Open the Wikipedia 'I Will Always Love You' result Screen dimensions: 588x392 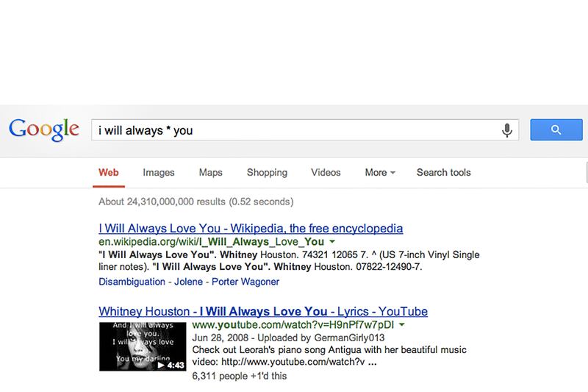click(x=250, y=228)
